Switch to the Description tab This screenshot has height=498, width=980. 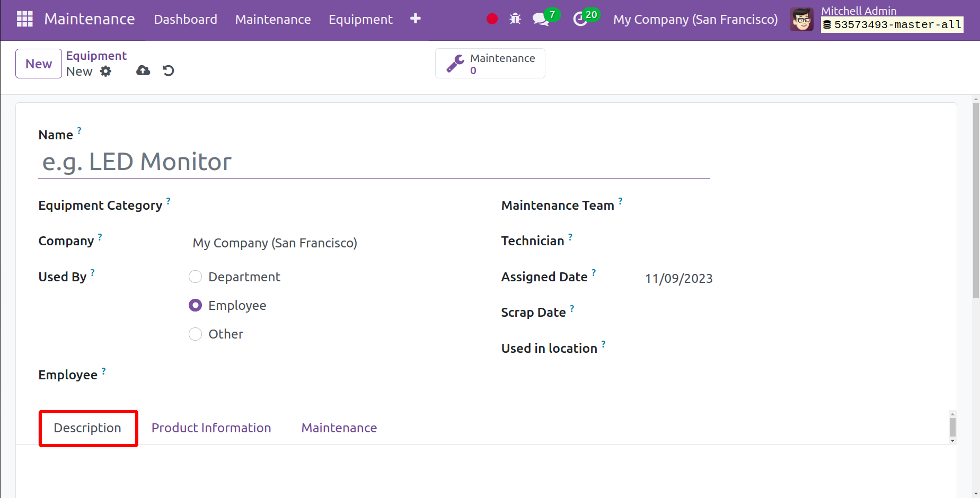click(x=87, y=428)
